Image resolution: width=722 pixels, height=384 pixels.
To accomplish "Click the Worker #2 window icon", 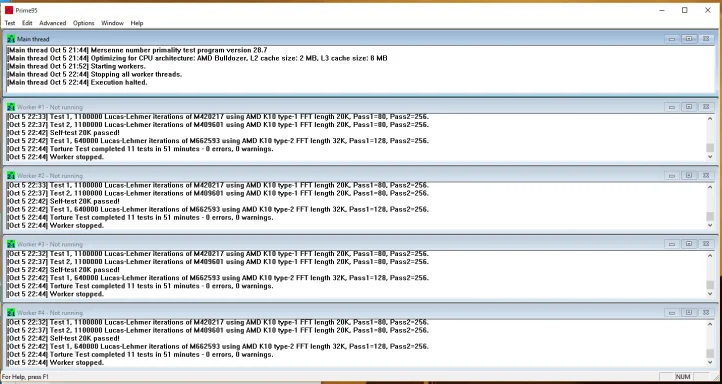I will click(11, 176).
